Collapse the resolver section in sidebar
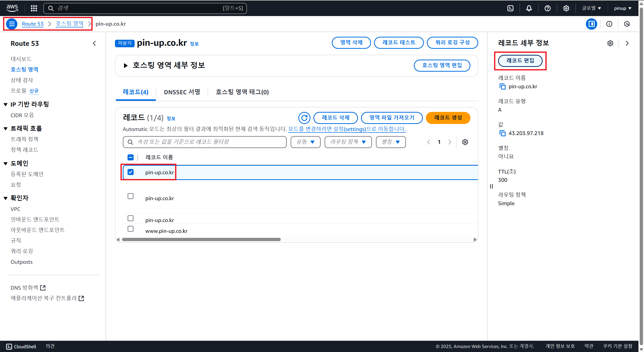This screenshot has width=644, height=352. tap(6, 198)
